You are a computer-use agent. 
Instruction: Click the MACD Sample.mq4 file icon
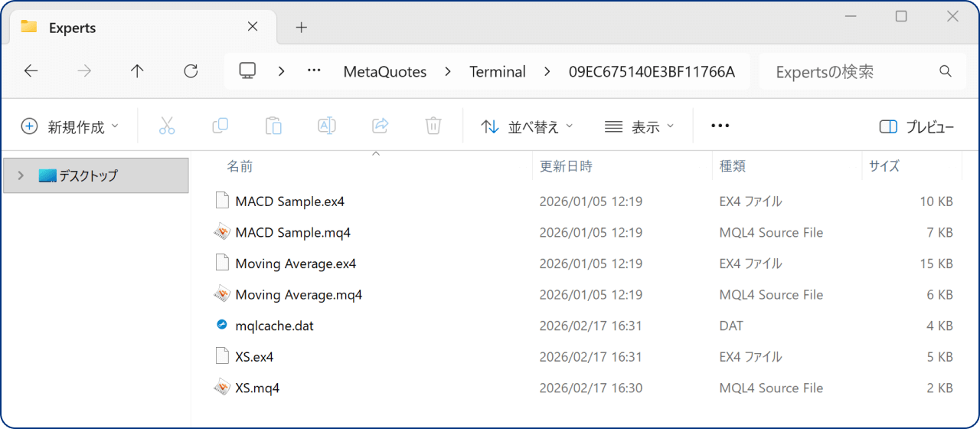click(222, 232)
